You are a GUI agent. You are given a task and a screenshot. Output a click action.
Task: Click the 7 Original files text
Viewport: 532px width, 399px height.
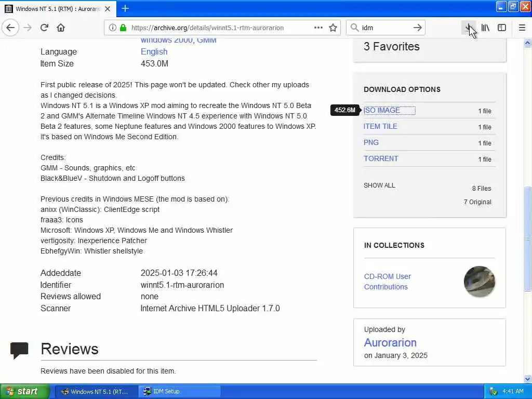[x=477, y=202]
